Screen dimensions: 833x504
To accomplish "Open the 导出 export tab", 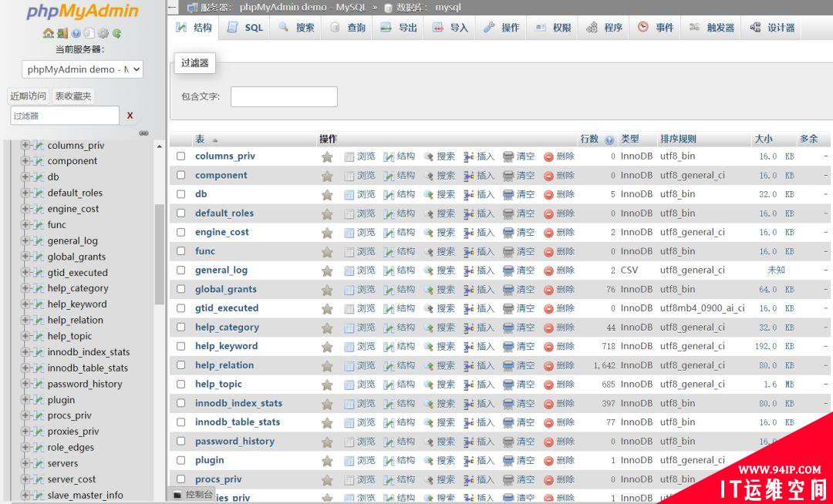I will point(399,28).
